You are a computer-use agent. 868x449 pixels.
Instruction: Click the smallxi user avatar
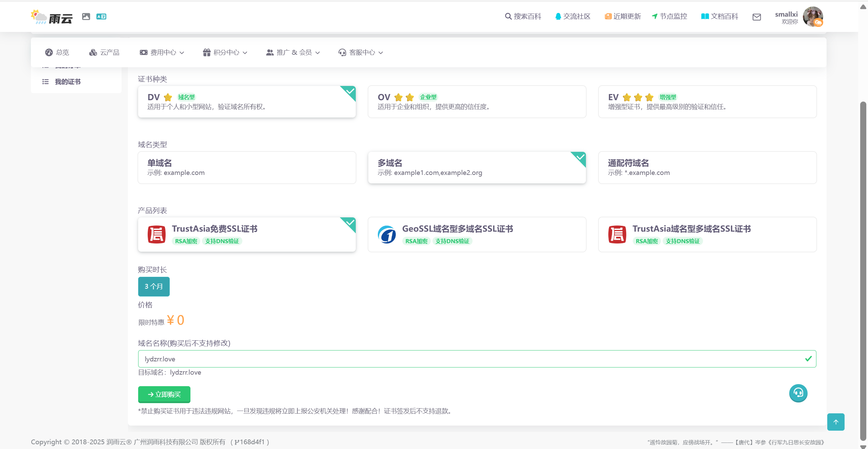812,16
